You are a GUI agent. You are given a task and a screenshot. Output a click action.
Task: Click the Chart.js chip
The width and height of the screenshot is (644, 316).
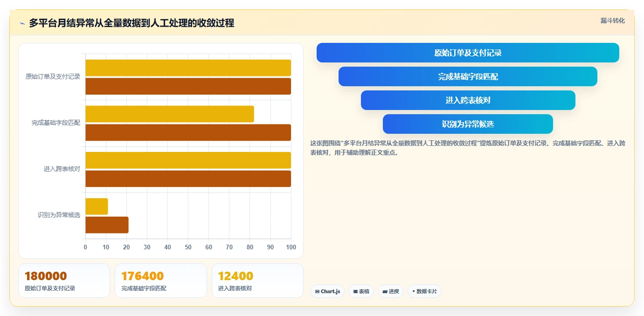(327, 291)
